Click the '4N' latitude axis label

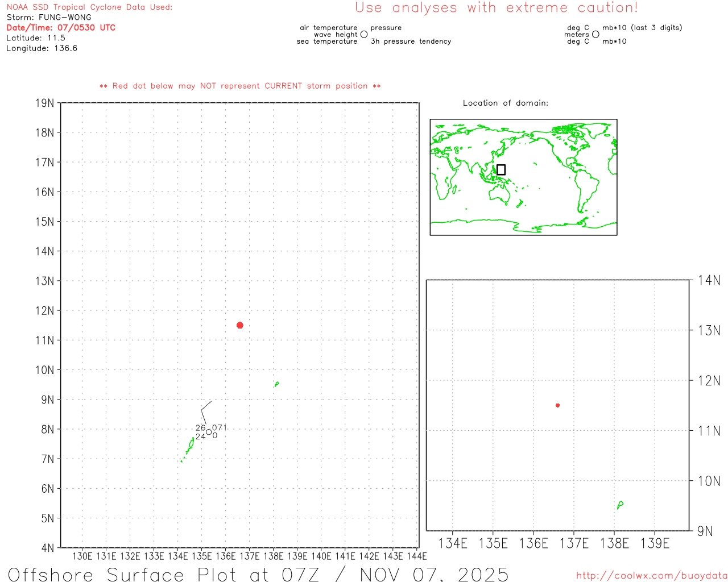[x=48, y=548]
